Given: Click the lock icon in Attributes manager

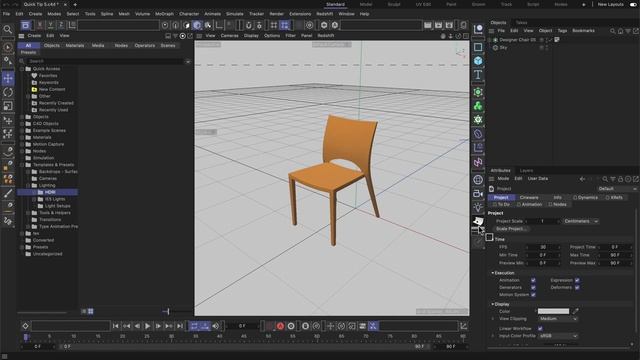Looking at the screenshot, I should click(620, 179).
